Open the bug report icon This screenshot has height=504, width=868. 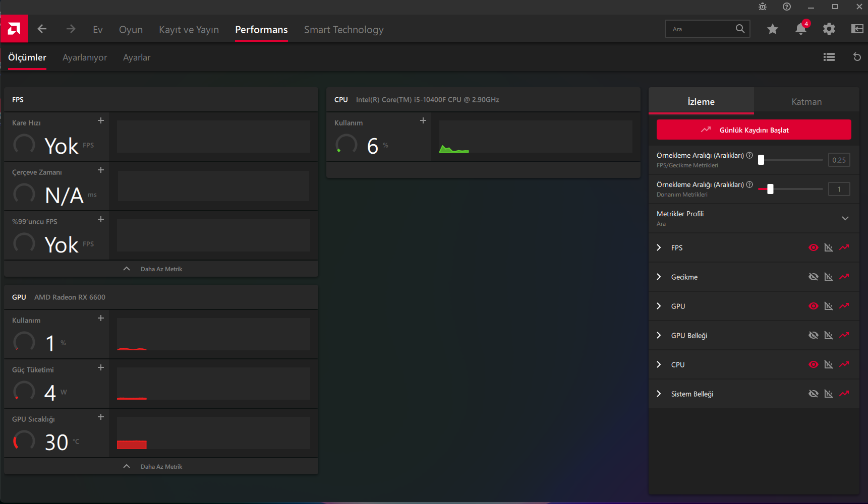[763, 7]
